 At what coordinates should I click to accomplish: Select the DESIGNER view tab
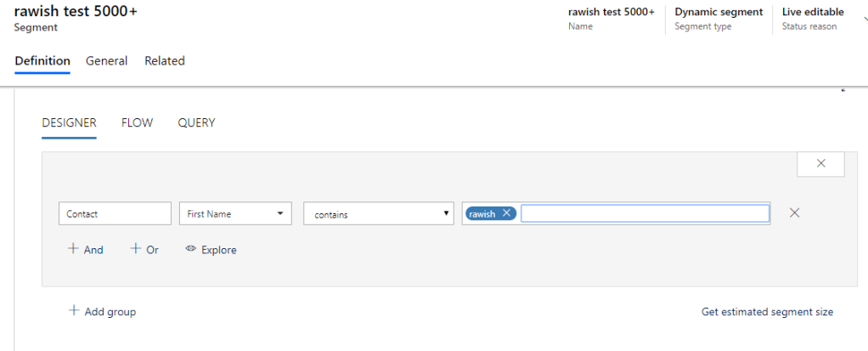69,123
